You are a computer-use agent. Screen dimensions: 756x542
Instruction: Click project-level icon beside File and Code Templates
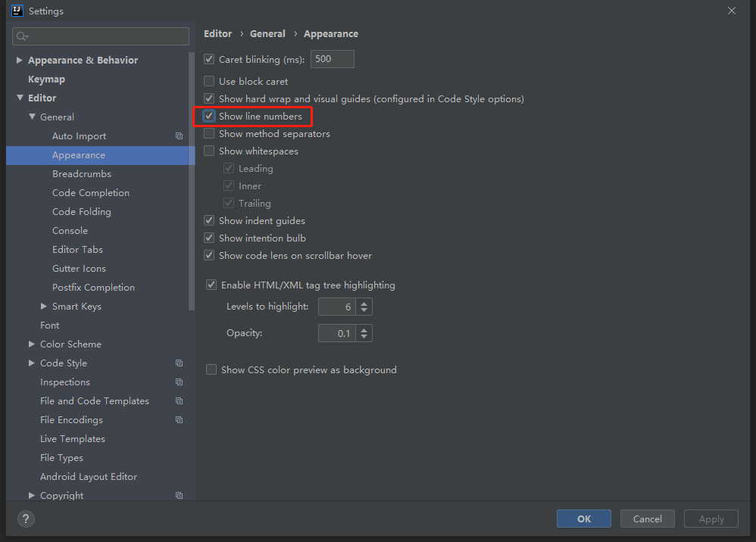click(179, 401)
